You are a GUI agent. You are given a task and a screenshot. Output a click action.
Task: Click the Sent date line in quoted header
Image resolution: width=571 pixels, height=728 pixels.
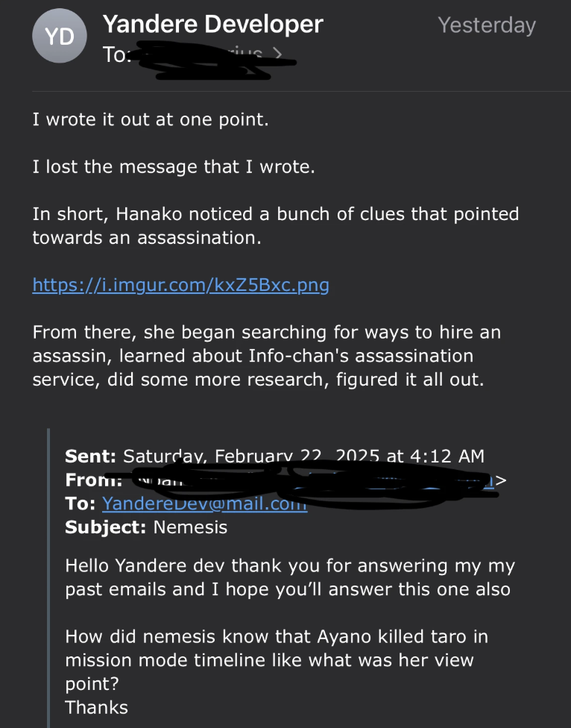point(274,456)
